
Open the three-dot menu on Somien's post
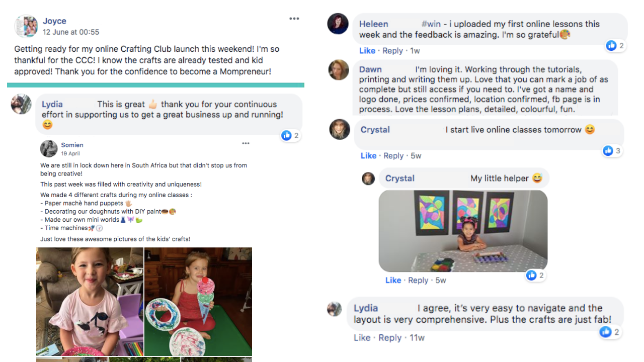246,143
